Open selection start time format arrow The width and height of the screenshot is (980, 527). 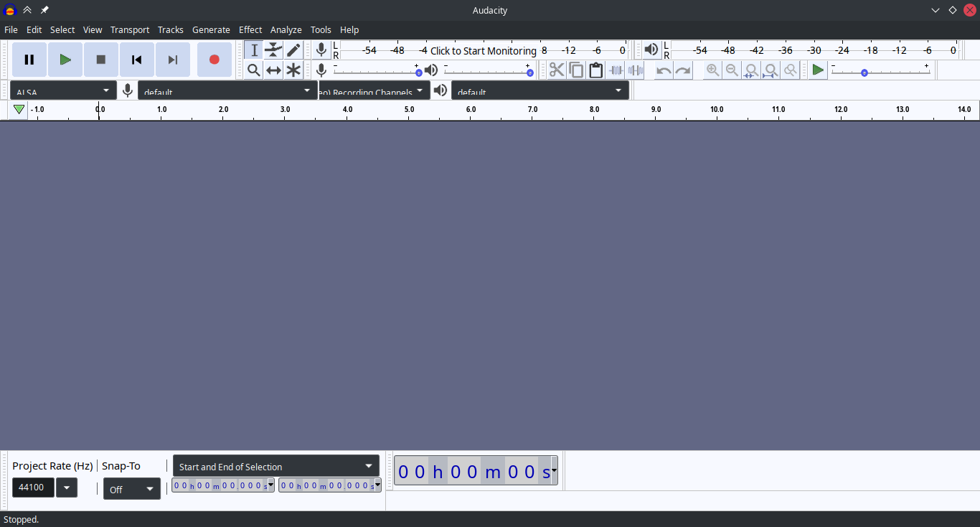coord(270,485)
